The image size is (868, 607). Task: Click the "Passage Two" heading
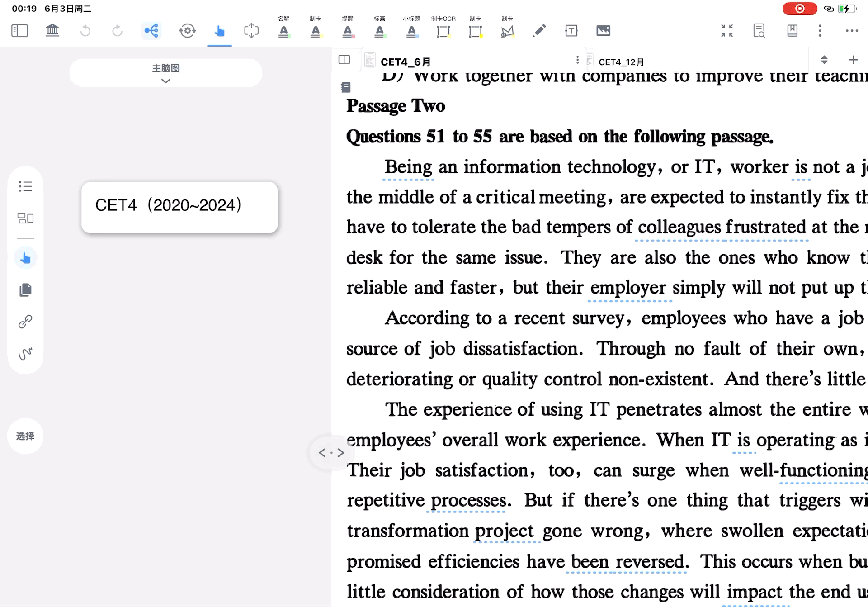[x=396, y=106]
